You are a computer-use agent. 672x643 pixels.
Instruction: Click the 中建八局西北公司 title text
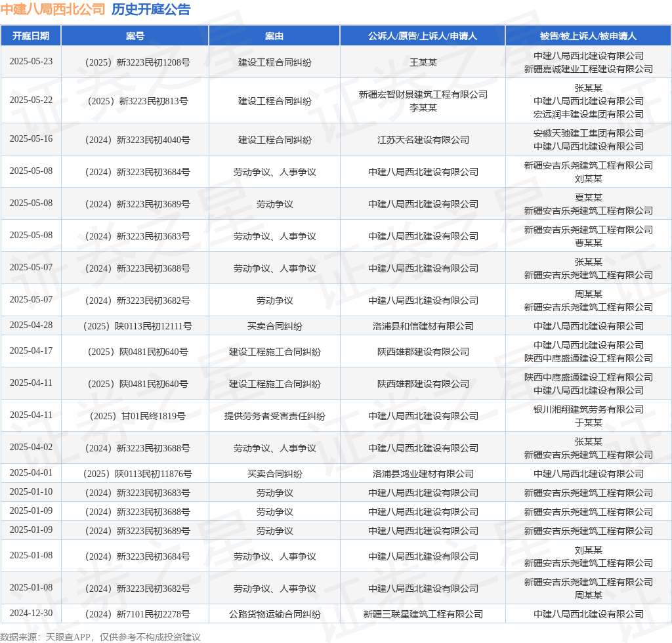53,9
